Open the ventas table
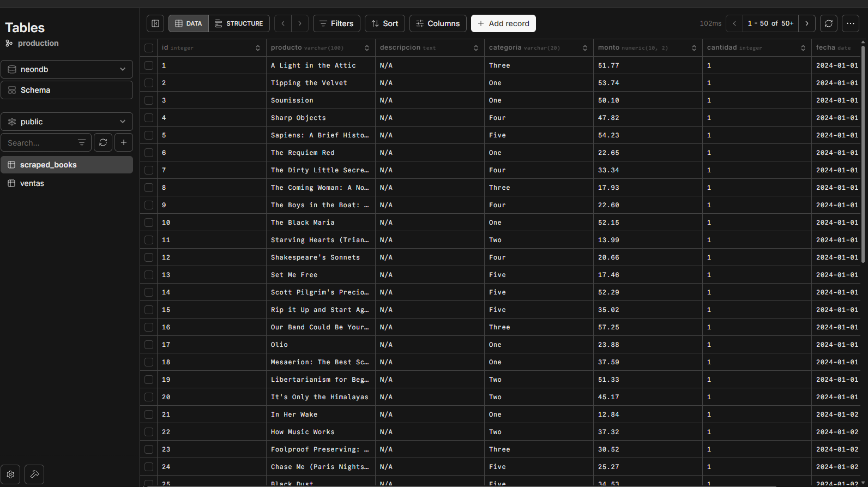Viewport: 868px width, 487px height. (x=67, y=183)
